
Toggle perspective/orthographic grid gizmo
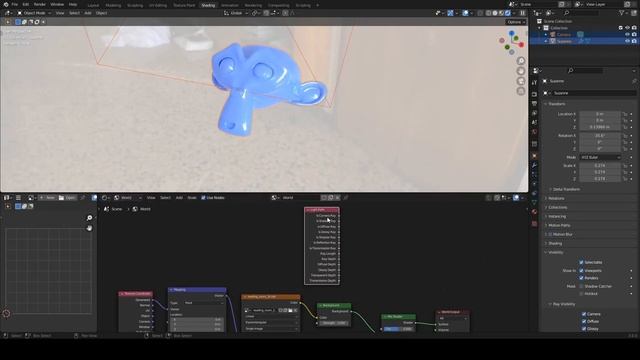point(521,91)
